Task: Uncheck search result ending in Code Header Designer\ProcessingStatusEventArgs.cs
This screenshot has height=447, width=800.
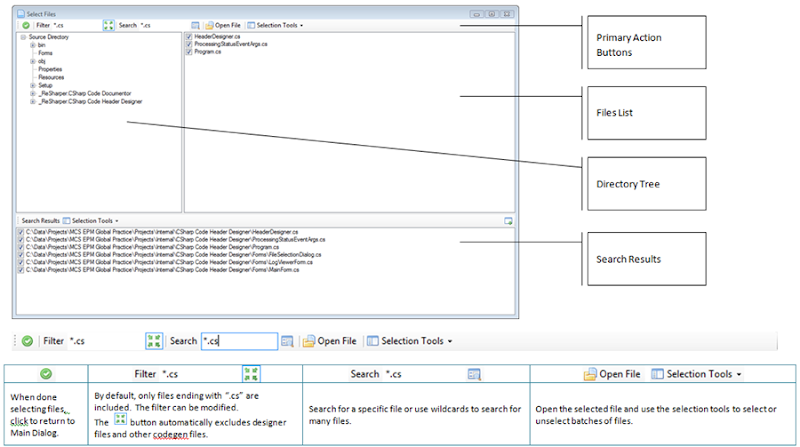Action: pyautogui.click(x=21, y=239)
